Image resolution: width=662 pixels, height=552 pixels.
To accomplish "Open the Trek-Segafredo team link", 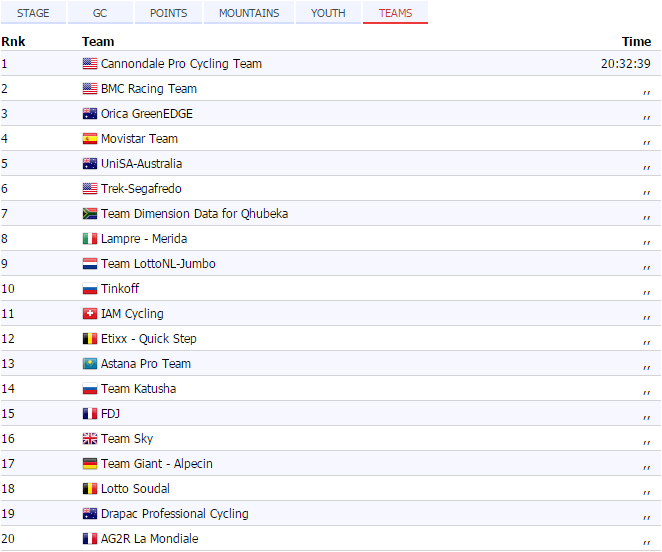I will click(x=141, y=188).
